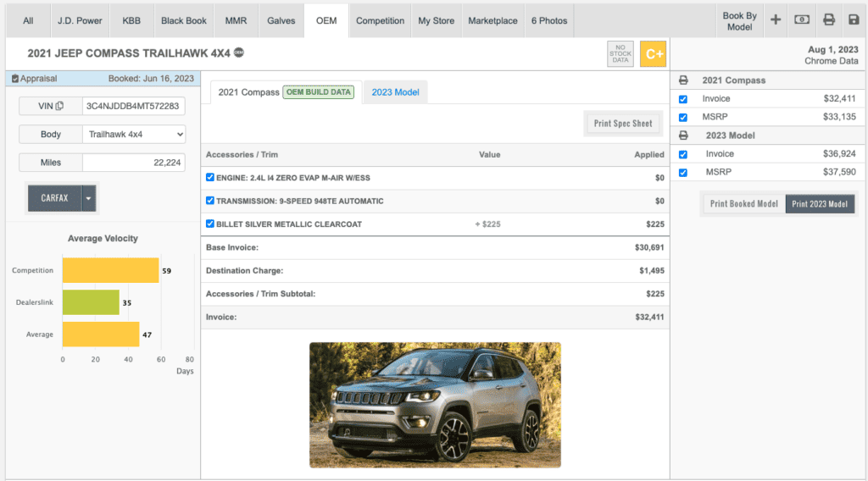Viewport: 868px width, 481px height.
Task: Uncheck Engine 2.4L I4 Zero Evap option
Action: coord(210,178)
